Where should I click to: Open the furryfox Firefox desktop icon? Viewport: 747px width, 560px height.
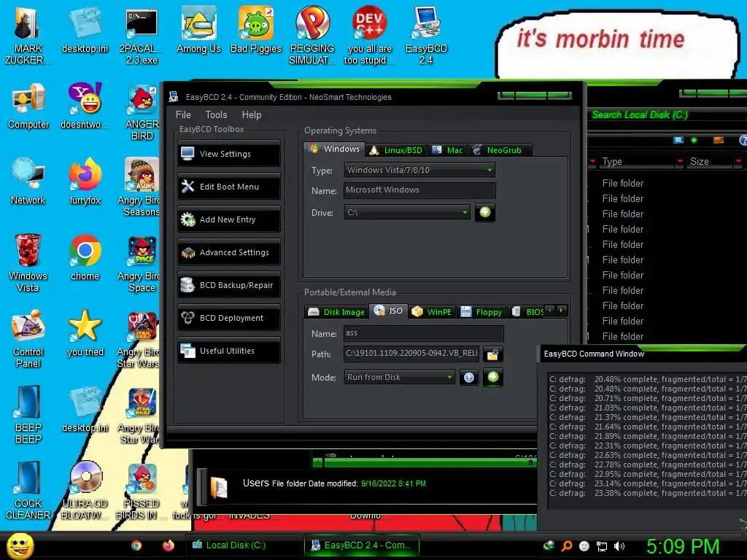(x=85, y=182)
